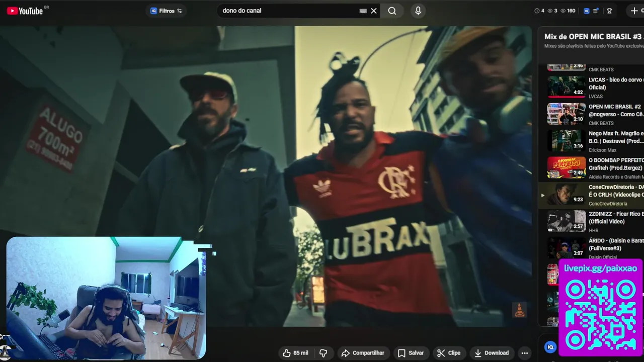Click the IQ round icon below the playlist
This screenshot has height=362, width=644.
[x=551, y=347]
